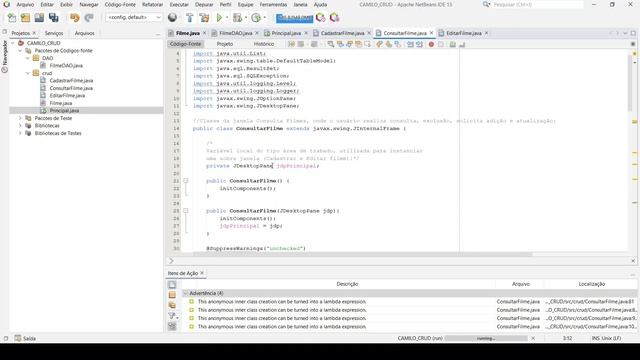Switch to Projeto design view

point(225,44)
